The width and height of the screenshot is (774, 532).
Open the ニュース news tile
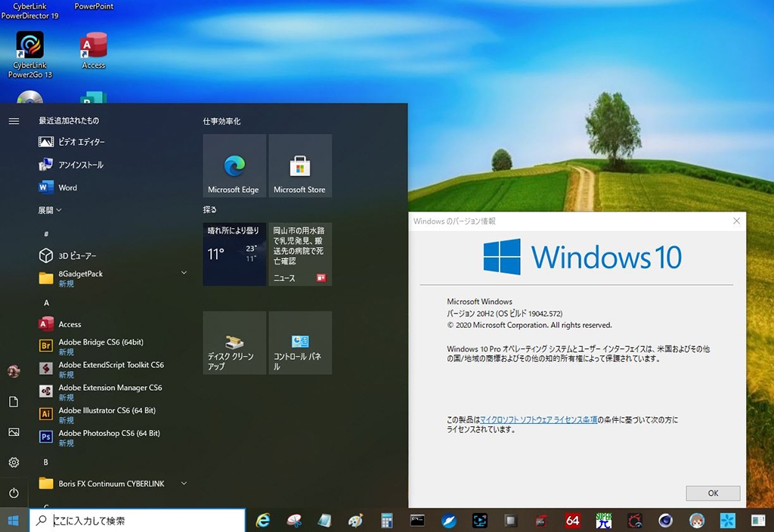[300, 254]
